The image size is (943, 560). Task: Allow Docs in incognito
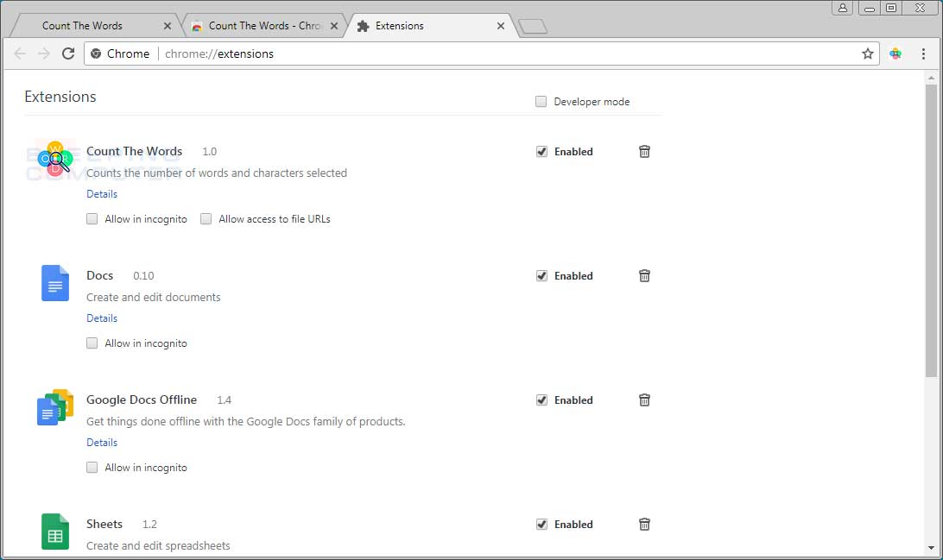click(x=92, y=343)
